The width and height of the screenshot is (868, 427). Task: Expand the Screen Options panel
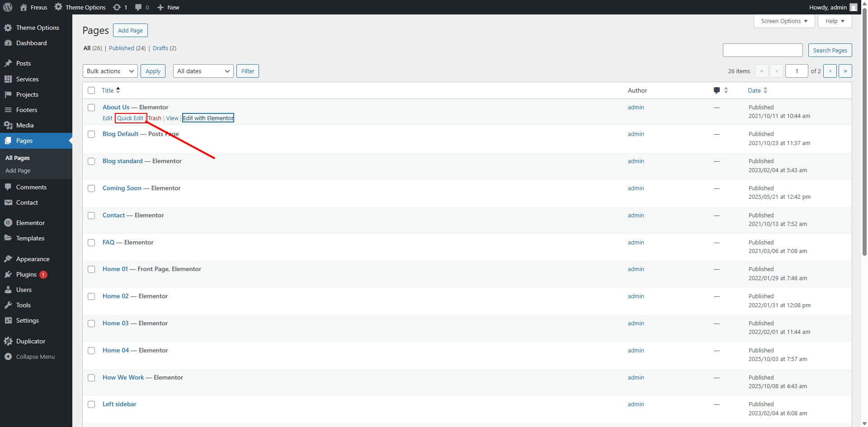pos(783,21)
